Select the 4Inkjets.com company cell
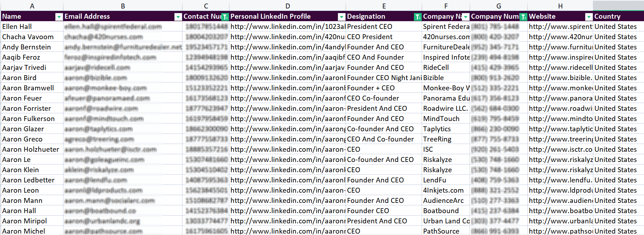 pos(446,190)
